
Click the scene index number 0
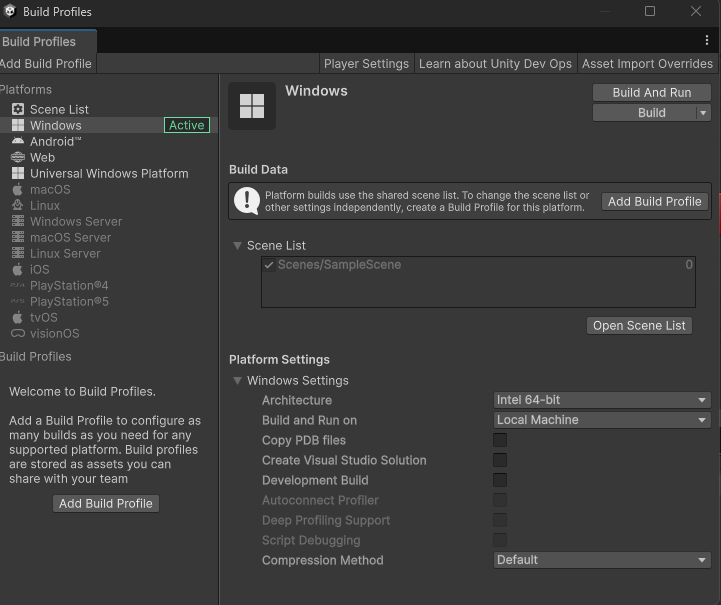[x=689, y=264]
